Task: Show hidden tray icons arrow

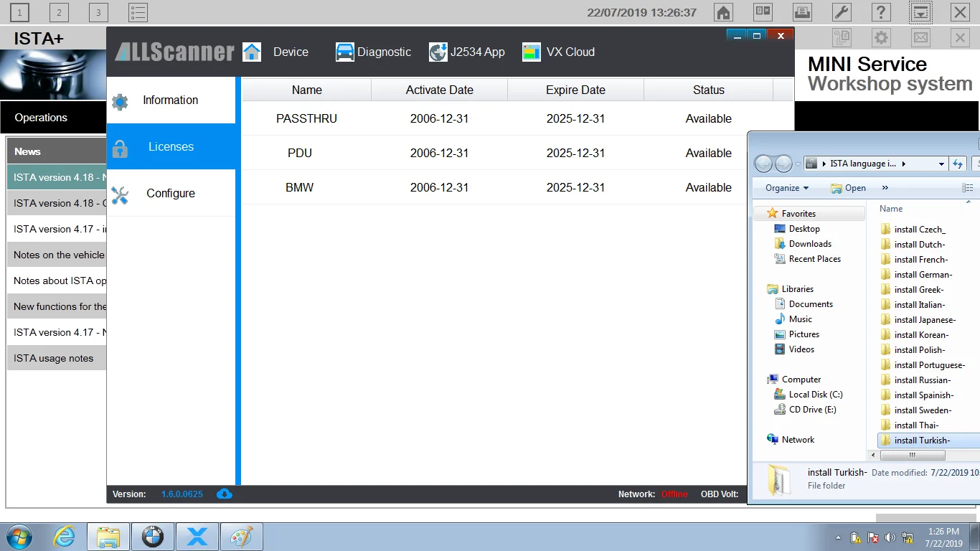Action: point(838,537)
